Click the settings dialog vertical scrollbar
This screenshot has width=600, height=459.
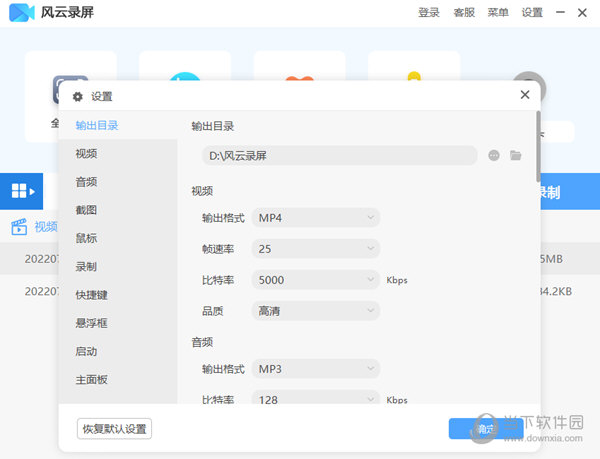click(538, 146)
